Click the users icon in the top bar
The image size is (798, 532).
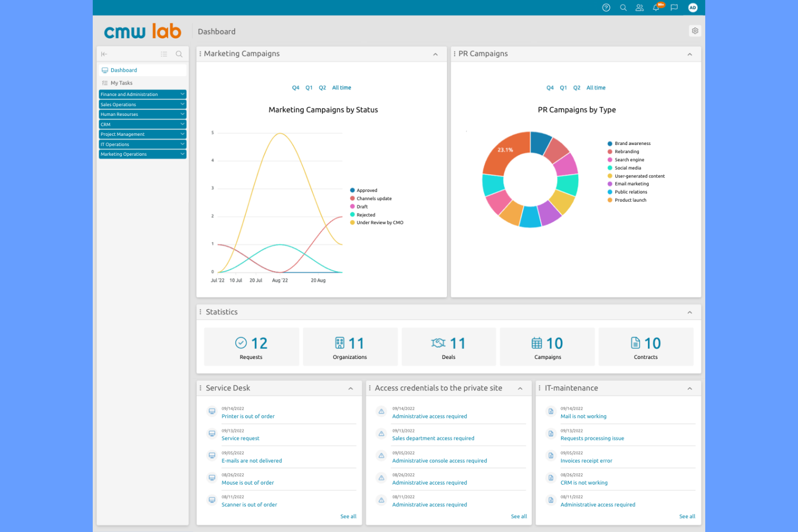[x=639, y=8]
